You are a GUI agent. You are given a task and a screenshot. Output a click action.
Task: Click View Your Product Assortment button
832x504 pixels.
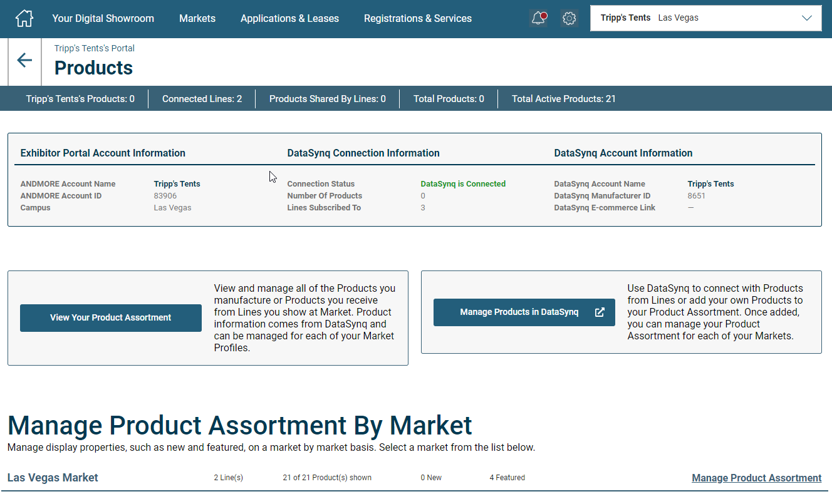[111, 317]
